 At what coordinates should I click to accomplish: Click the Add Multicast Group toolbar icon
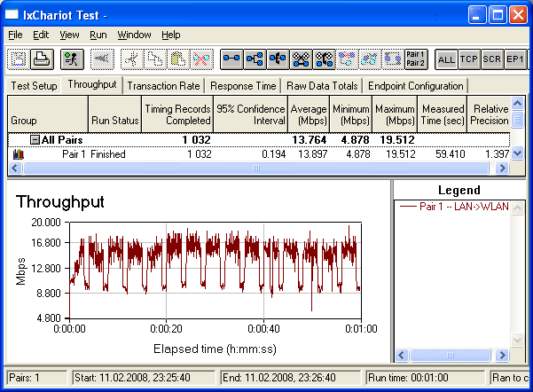click(255, 59)
